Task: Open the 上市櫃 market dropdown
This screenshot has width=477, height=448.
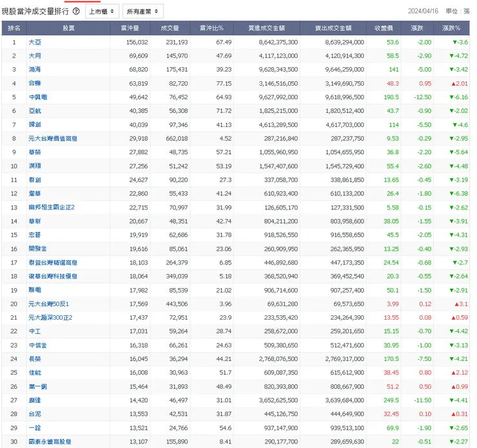Action: click(x=102, y=11)
